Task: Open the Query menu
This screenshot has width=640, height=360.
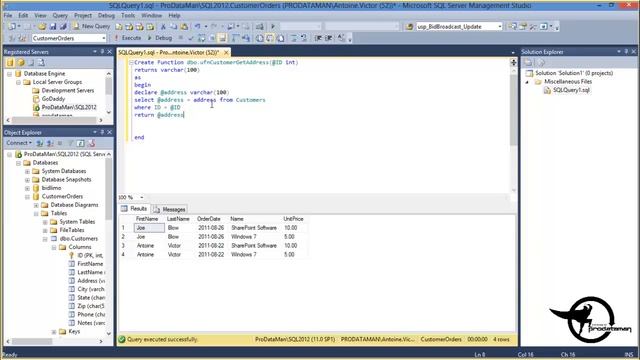Action: pos(60,16)
